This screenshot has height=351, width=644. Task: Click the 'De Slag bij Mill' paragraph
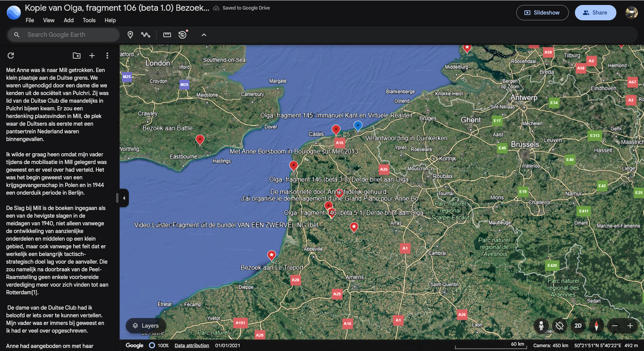pyautogui.click(x=57, y=250)
